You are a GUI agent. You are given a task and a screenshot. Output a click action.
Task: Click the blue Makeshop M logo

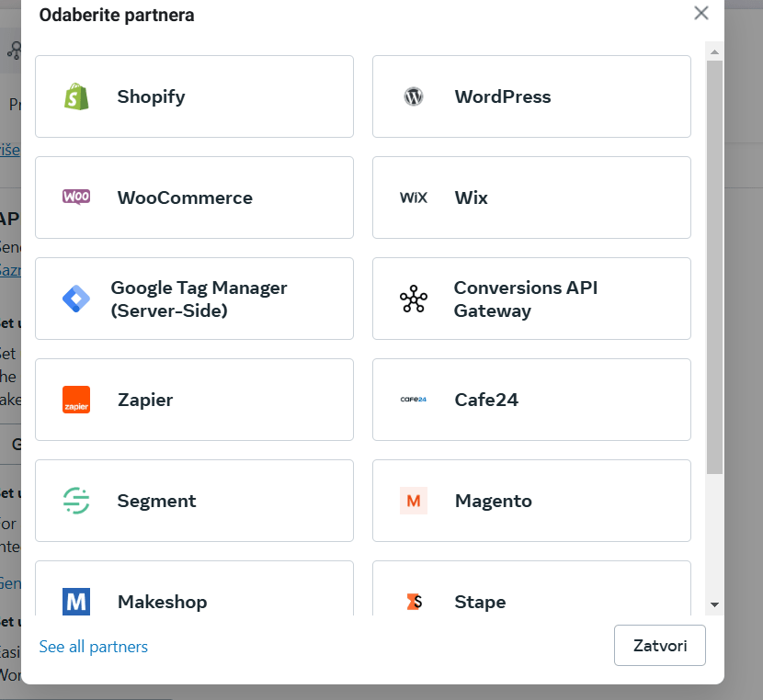[76, 602]
